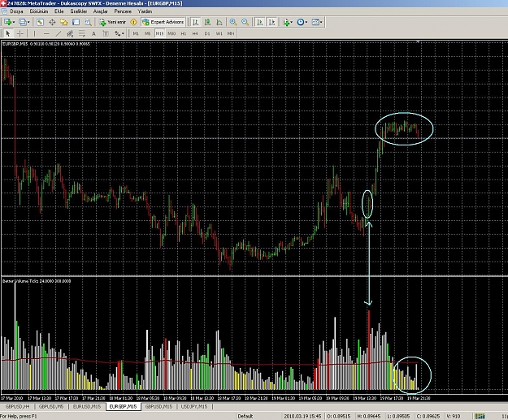Image resolution: width=508 pixels, height=420 pixels.
Task: Switch chart to candlesticks icon
Action: tap(207, 22)
